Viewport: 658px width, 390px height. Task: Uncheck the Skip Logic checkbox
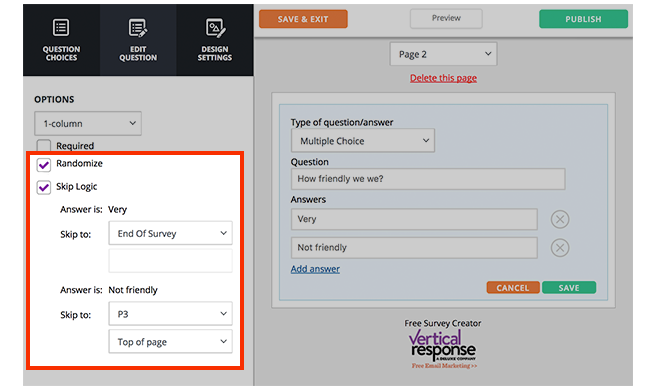(x=44, y=187)
